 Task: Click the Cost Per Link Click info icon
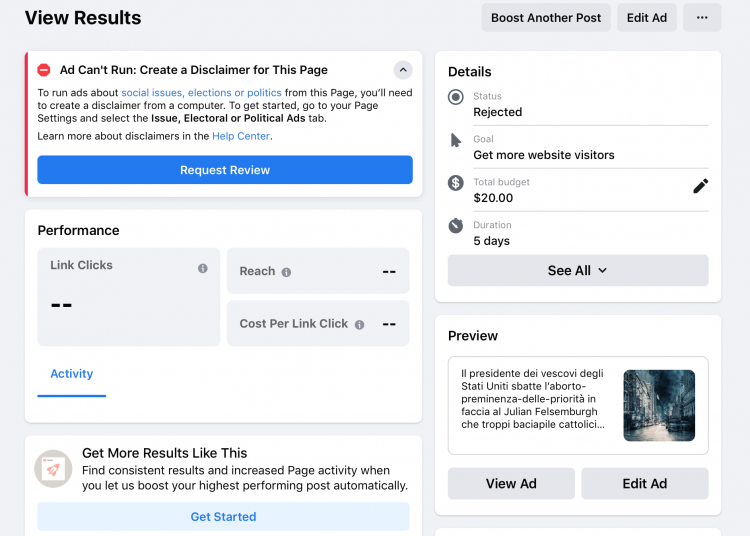point(359,325)
